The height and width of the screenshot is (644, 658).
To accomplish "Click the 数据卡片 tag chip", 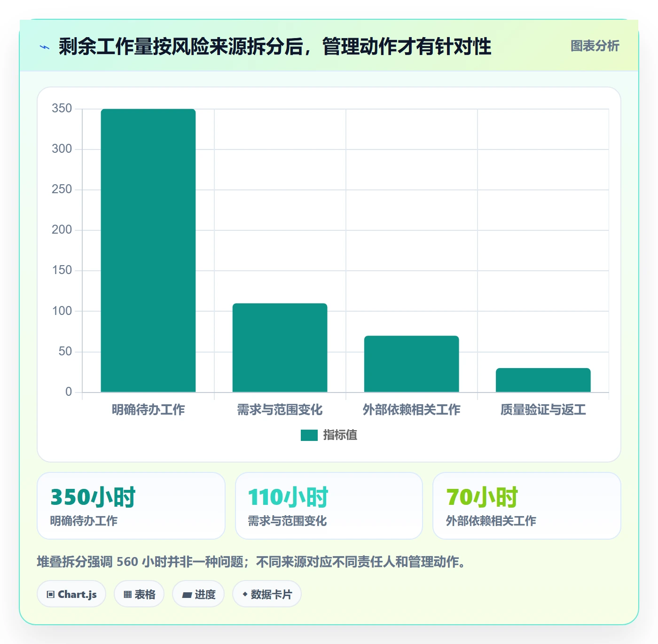I will (x=267, y=594).
